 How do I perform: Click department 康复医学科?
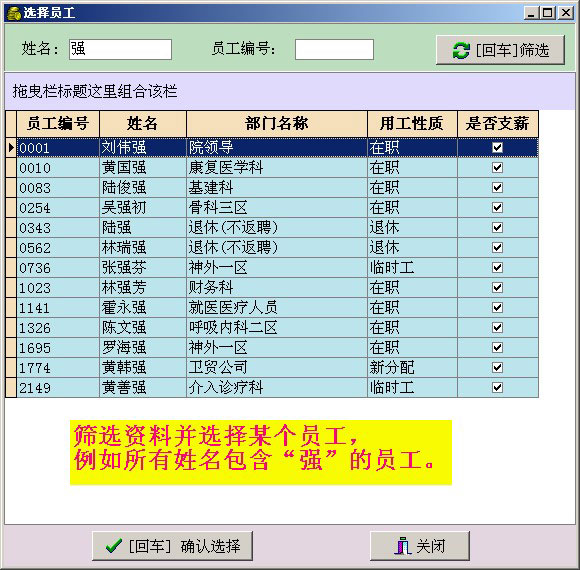(226, 168)
